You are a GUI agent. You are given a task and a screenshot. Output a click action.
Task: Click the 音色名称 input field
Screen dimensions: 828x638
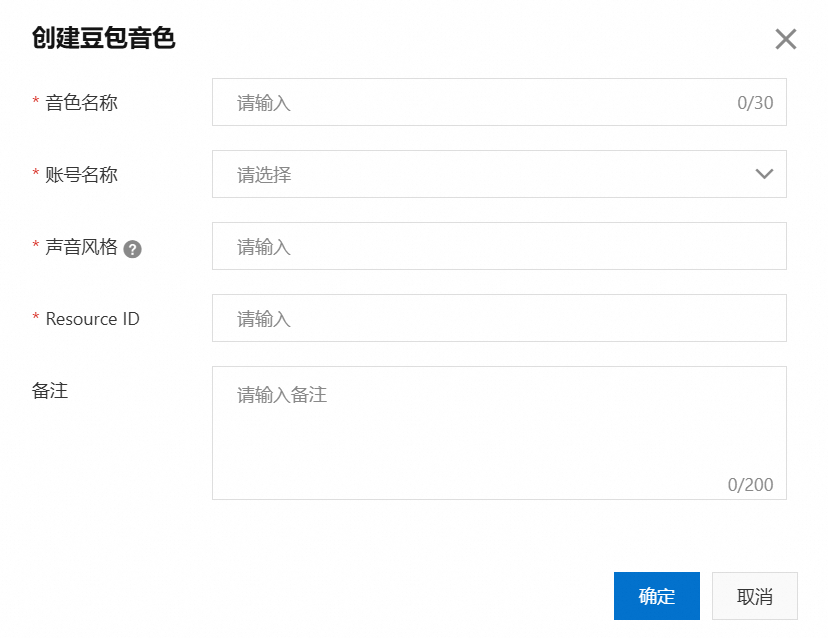[x=499, y=102]
